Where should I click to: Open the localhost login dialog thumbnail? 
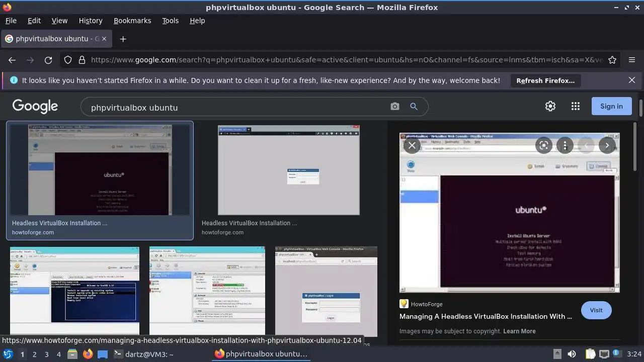(x=326, y=292)
